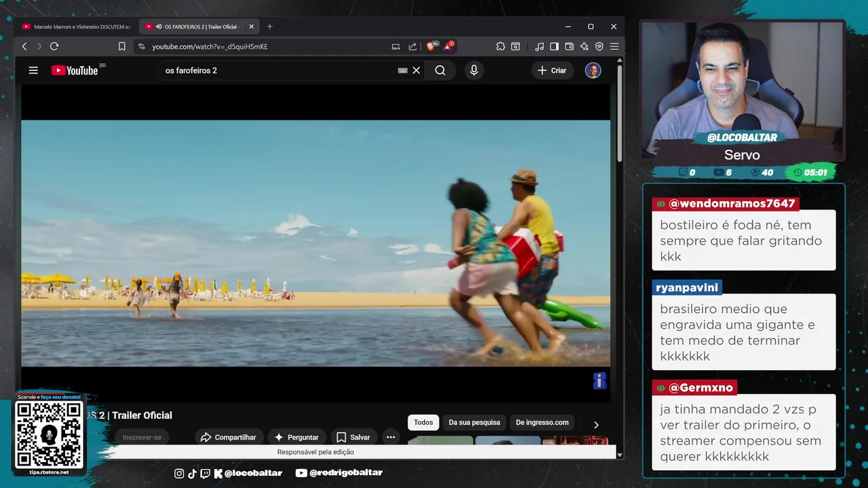868x488 pixels.
Task: Bookmark this page with the bookmark icon
Action: click(122, 46)
